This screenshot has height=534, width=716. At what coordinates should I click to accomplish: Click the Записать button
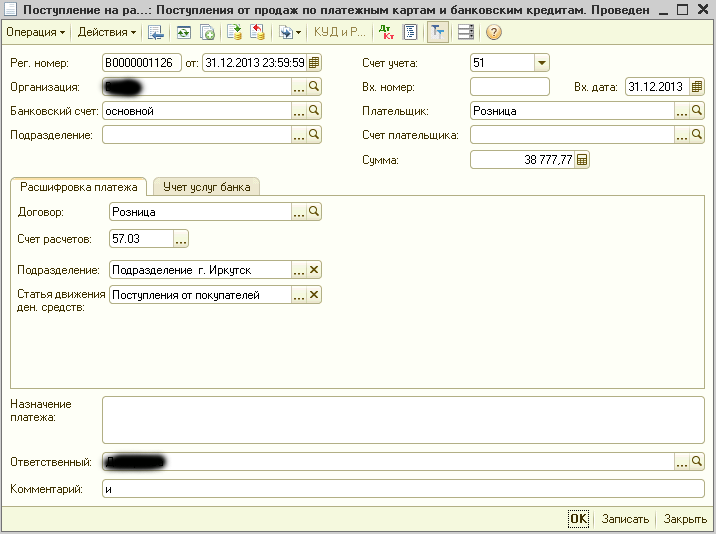[625, 519]
